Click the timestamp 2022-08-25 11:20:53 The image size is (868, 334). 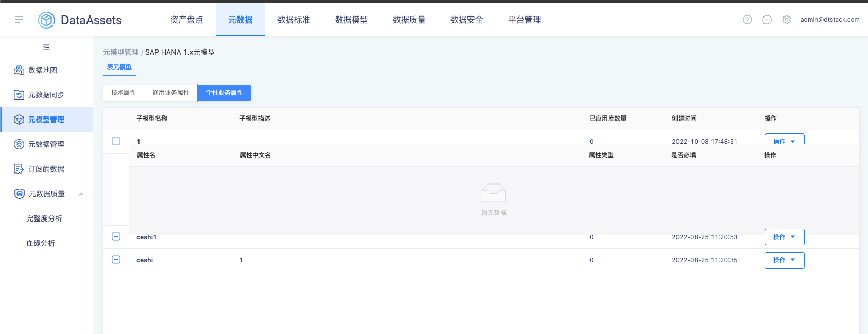point(705,237)
